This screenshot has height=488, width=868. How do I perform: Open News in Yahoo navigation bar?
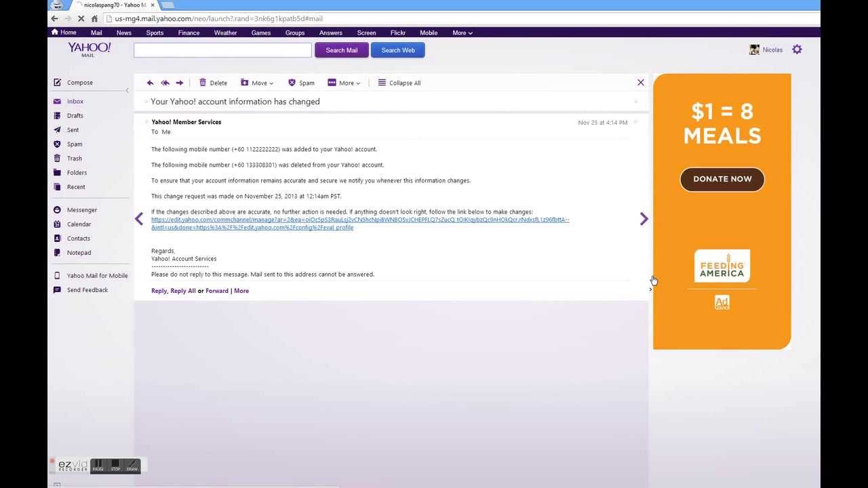pos(124,33)
